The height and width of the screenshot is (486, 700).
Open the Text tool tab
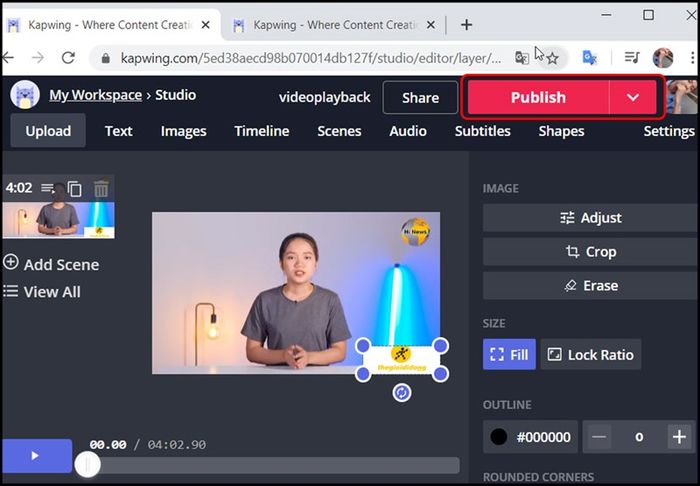pos(118,131)
